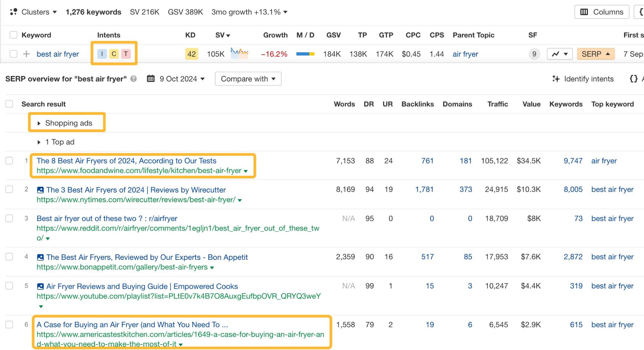Check the select-all checkbox in Search result header
The width and height of the screenshot is (644, 350).
(9, 104)
